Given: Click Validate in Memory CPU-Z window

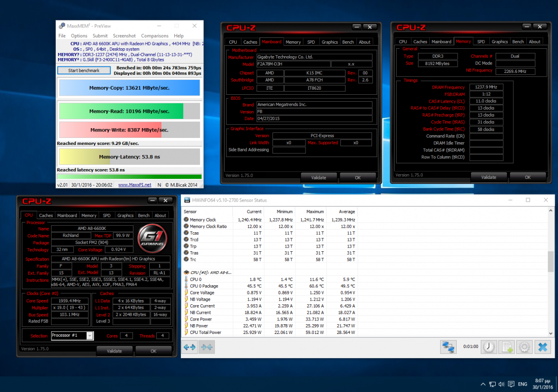Looking at the screenshot, I should (489, 177).
